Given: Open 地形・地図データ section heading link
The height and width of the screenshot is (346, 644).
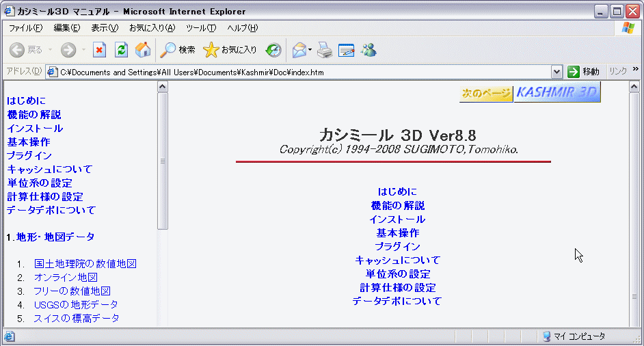Looking at the screenshot, I should (x=55, y=237).
